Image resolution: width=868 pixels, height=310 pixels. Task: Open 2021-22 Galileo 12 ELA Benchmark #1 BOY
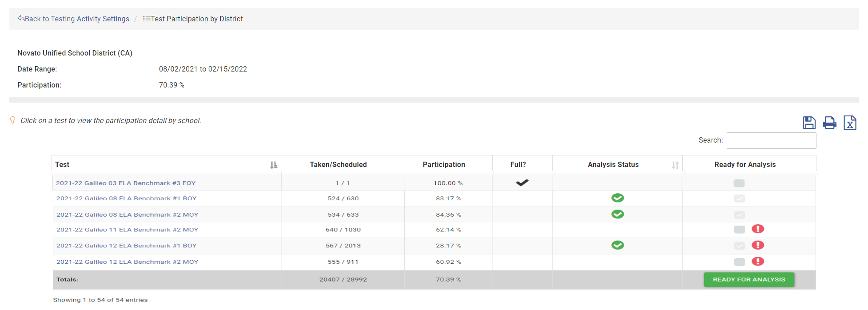click(x=126, y=246)
